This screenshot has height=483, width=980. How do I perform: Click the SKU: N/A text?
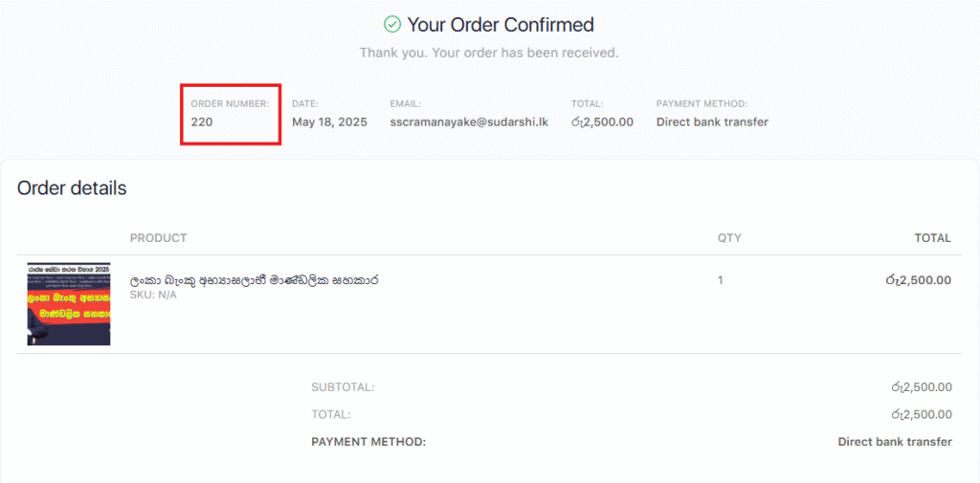pyautogui.click(x=153, y=295)
